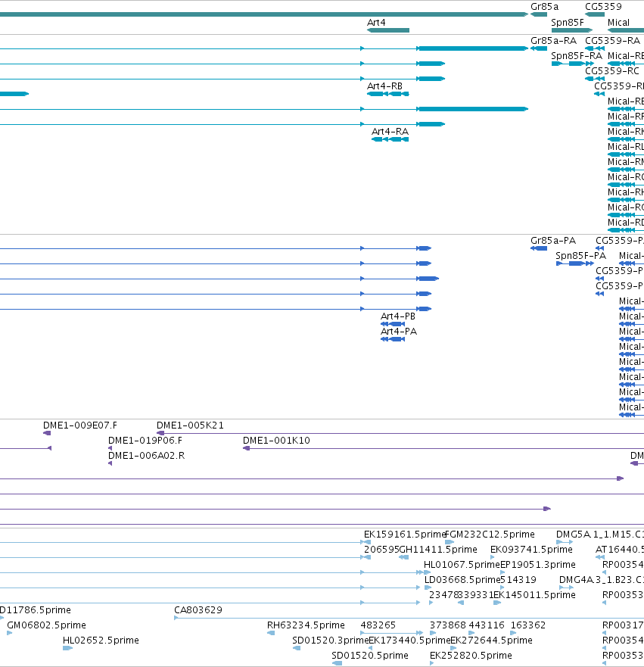This screenshot has width=644, height=667.
Task: Click the Art4-RB transcript label
Action: coord(384,86)
